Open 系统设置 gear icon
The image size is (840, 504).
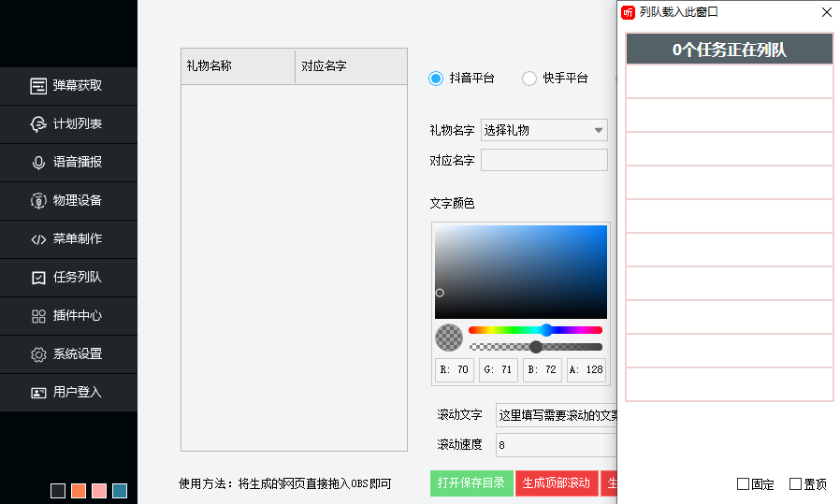click(38, 354)
